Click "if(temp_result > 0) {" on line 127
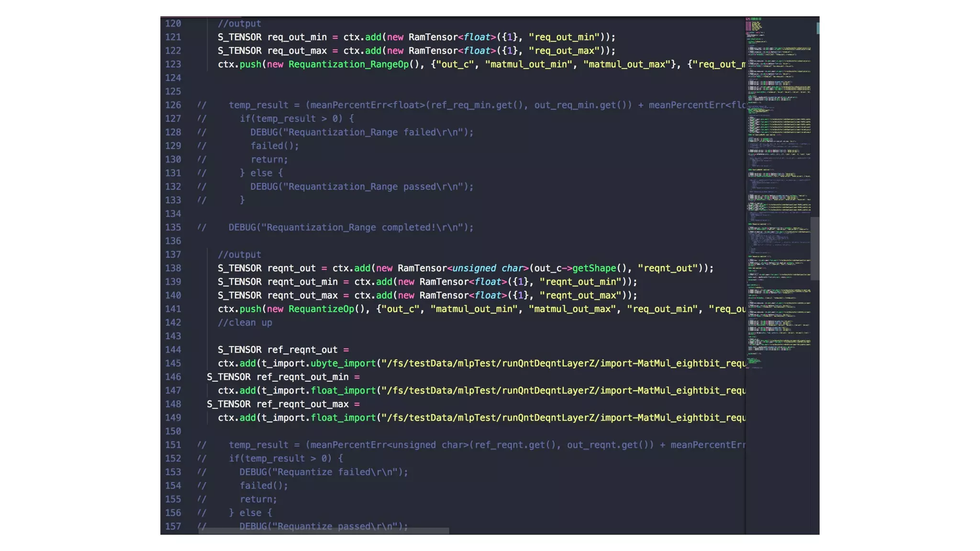Image resolution: width=980 pixels, height=551 pixels. pyautogui.click(x=297, y=119)
